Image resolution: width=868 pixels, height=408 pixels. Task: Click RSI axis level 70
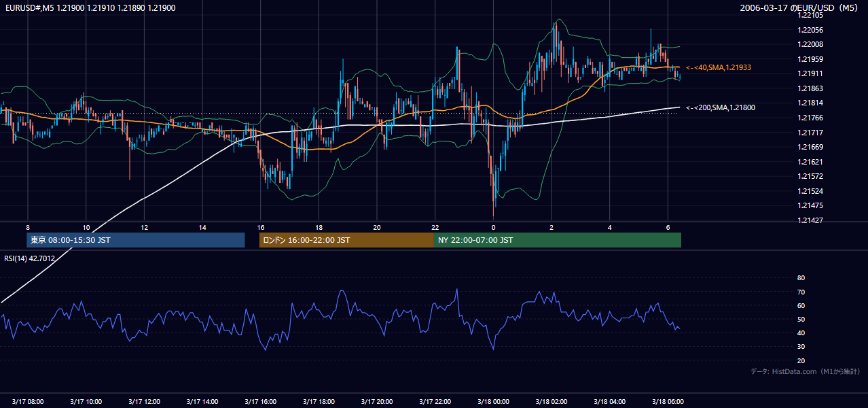801,292
